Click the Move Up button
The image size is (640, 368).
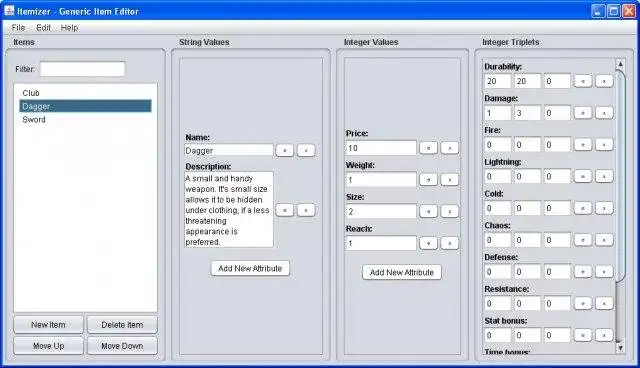(49, 346)
